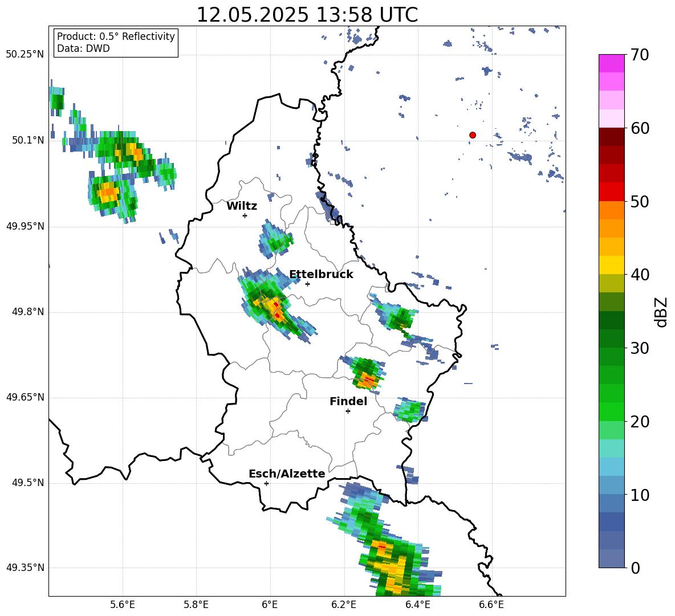Click the colorbar value 30
Viewport: 675px width, 616px height.
pyautogui.click(x=640, y=348)
